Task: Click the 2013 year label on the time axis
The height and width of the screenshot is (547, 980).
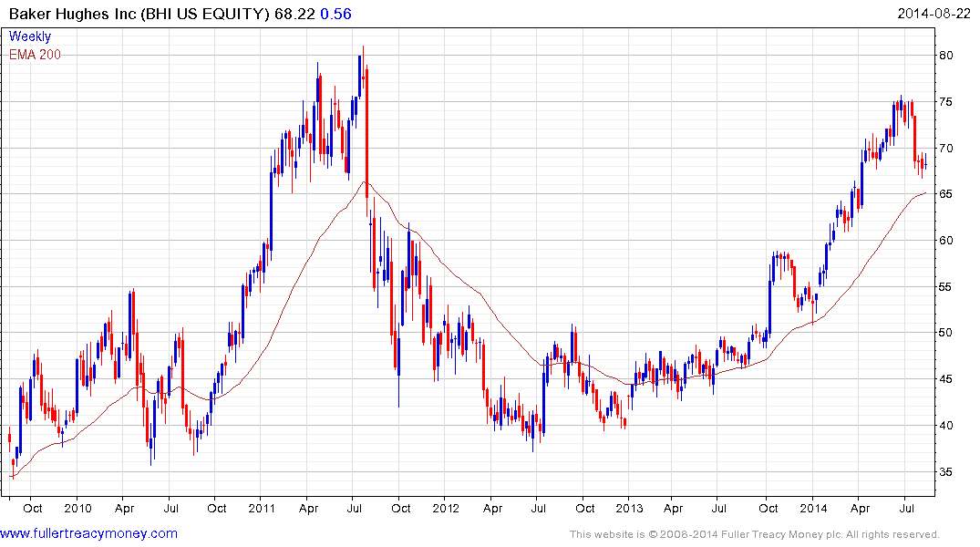Action: pos(629,508)
